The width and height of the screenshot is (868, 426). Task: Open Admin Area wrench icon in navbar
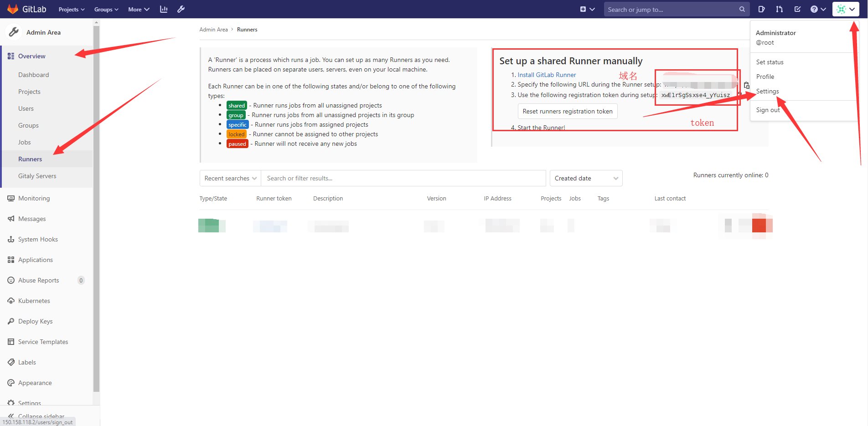(181, 9)
